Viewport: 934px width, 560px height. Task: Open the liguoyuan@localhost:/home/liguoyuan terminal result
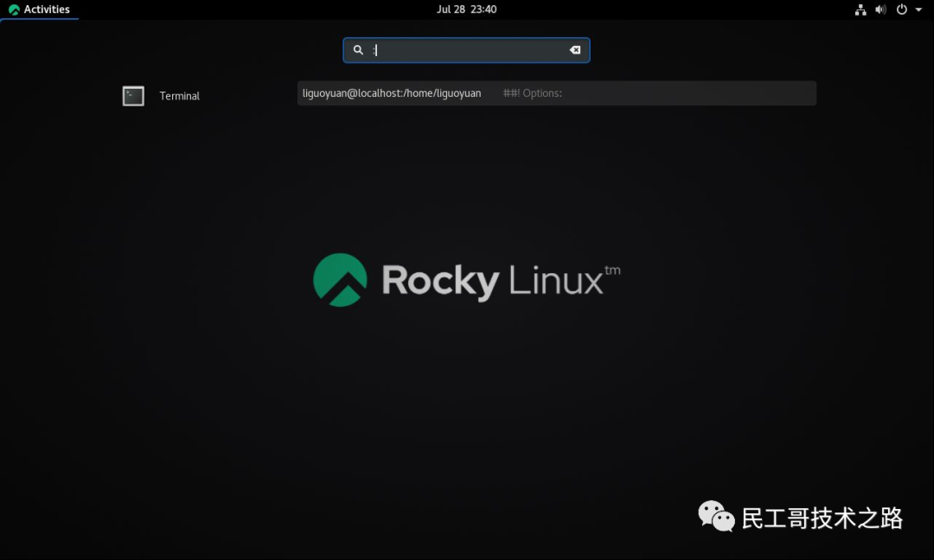click(556, 93)
